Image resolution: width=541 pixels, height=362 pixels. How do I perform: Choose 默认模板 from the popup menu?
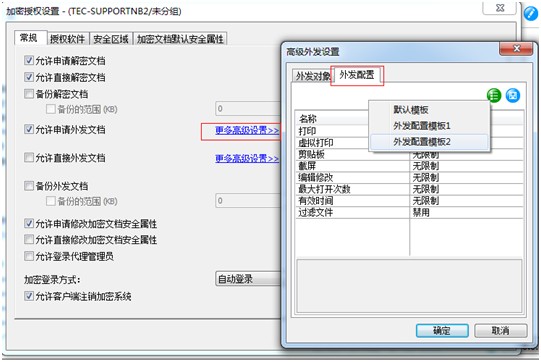[430, 110]
